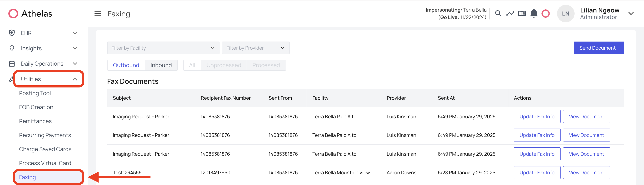Expand the user account chevron
This screenshot has height=185, width=644.
(631, 14)
